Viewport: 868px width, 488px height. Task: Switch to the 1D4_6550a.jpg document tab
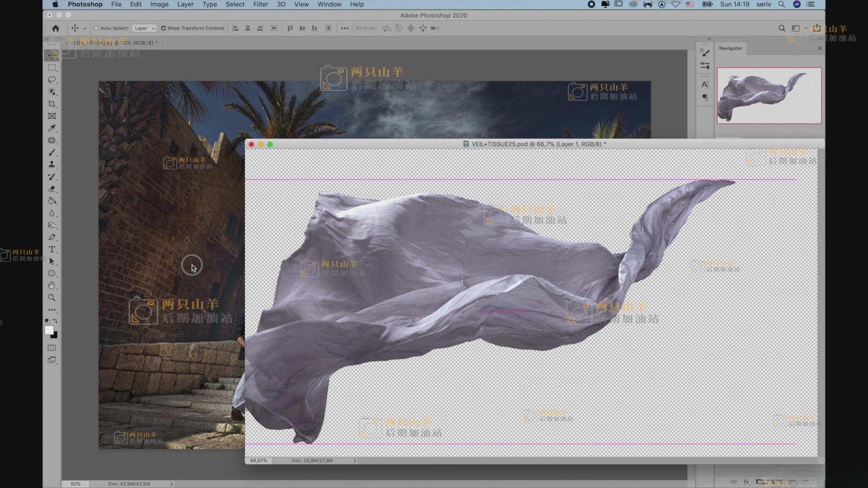pos(113,43)
